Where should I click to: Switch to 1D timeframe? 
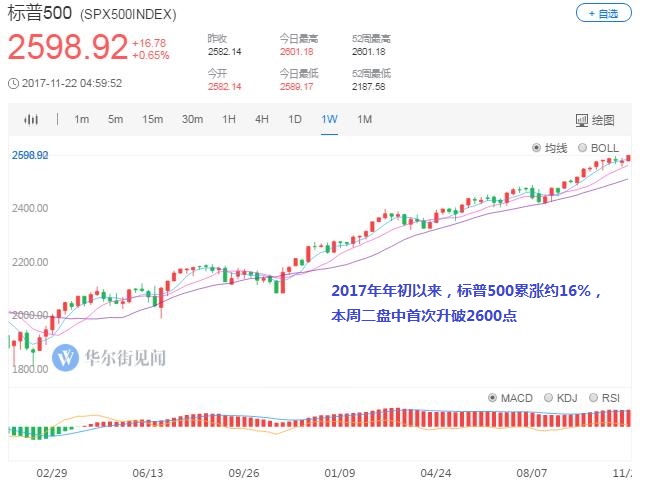(x=295, y=119)
